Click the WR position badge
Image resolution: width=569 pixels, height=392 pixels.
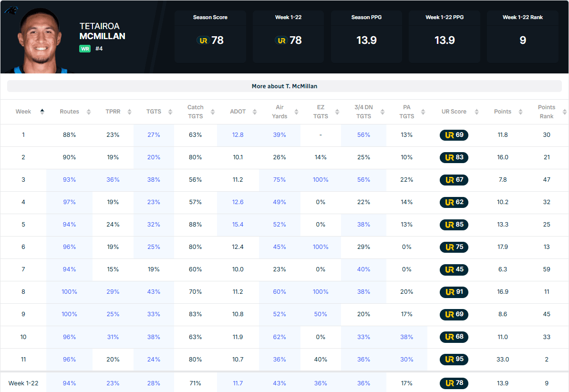[85, 49]
